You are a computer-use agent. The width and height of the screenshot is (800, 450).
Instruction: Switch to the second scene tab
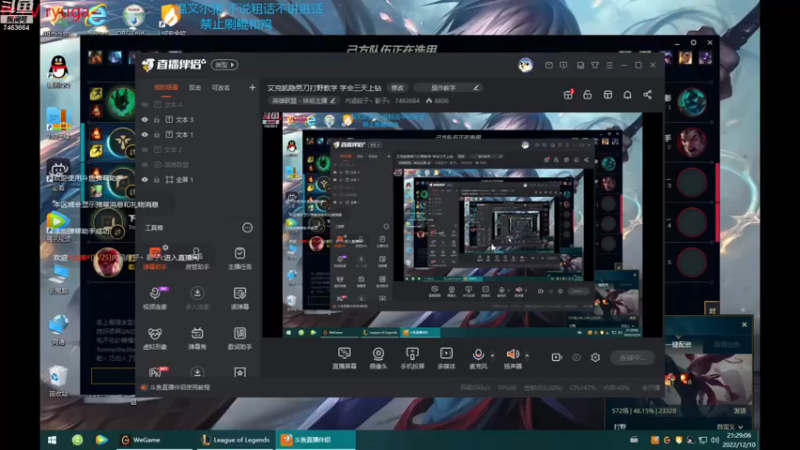pos(195,88)
